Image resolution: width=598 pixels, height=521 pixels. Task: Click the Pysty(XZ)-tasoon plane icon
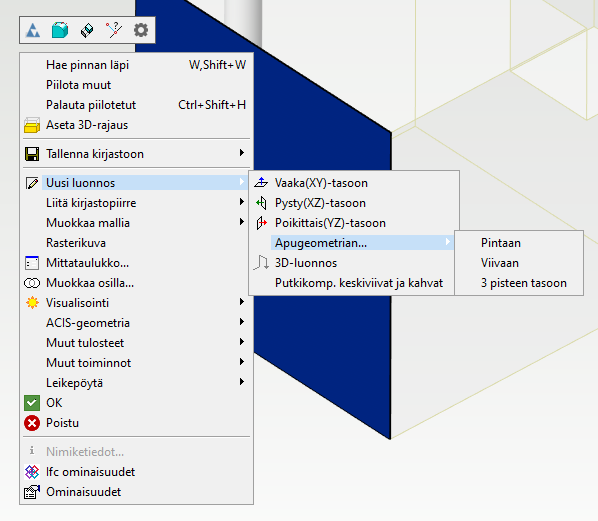pyautogui.click(x=261, y=203)
